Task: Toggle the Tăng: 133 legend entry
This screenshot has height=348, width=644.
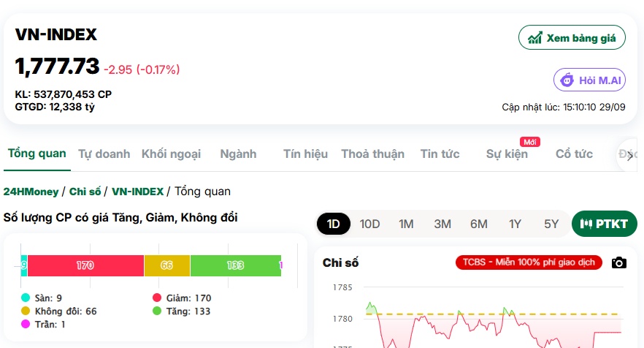Action: (x=181, y=311)
